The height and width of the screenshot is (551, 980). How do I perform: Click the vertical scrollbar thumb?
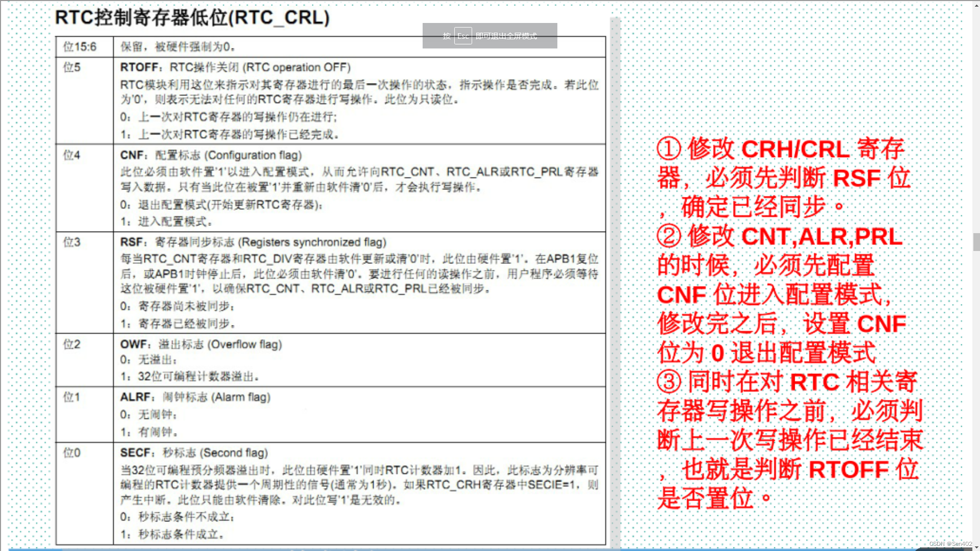(x=976, y=242)
